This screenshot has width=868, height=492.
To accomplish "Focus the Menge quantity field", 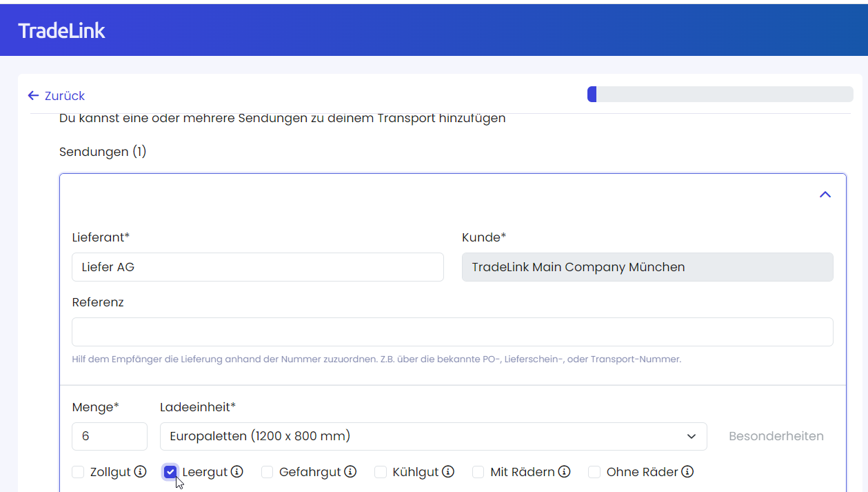I will click(x=109, y=436).
